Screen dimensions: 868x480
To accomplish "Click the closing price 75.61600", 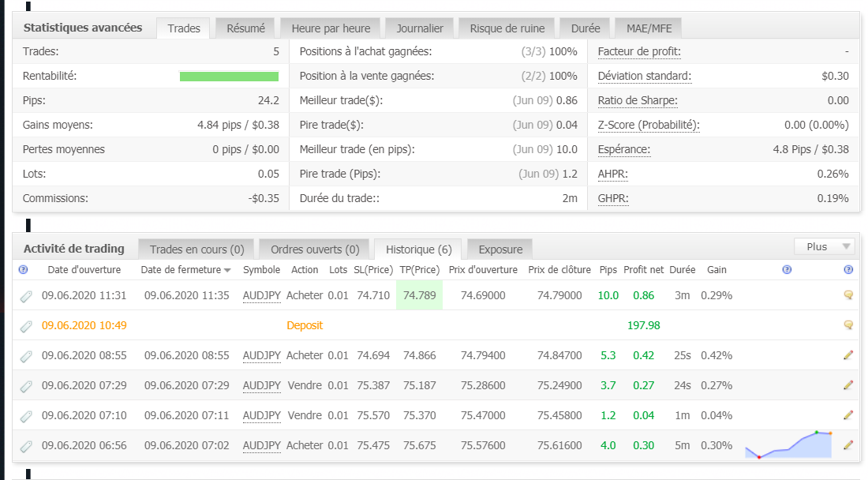I will pos(559,445).
